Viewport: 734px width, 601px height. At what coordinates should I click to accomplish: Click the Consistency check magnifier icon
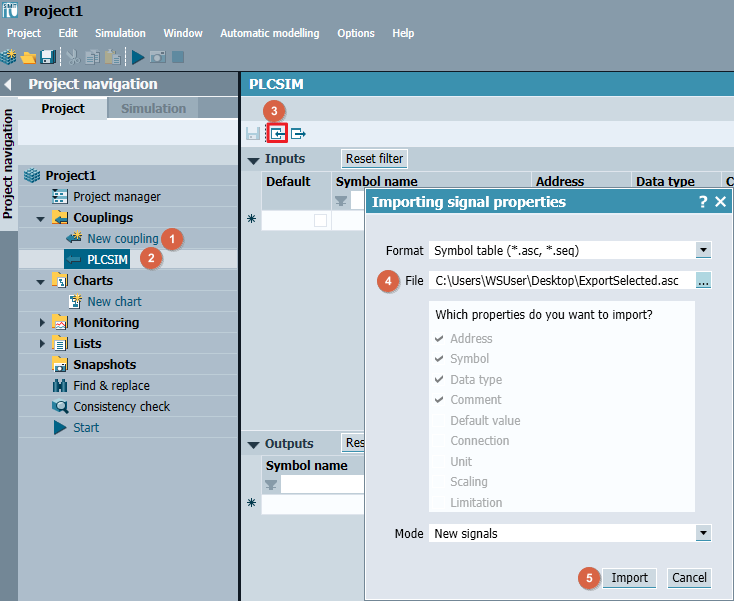point(60,406)
